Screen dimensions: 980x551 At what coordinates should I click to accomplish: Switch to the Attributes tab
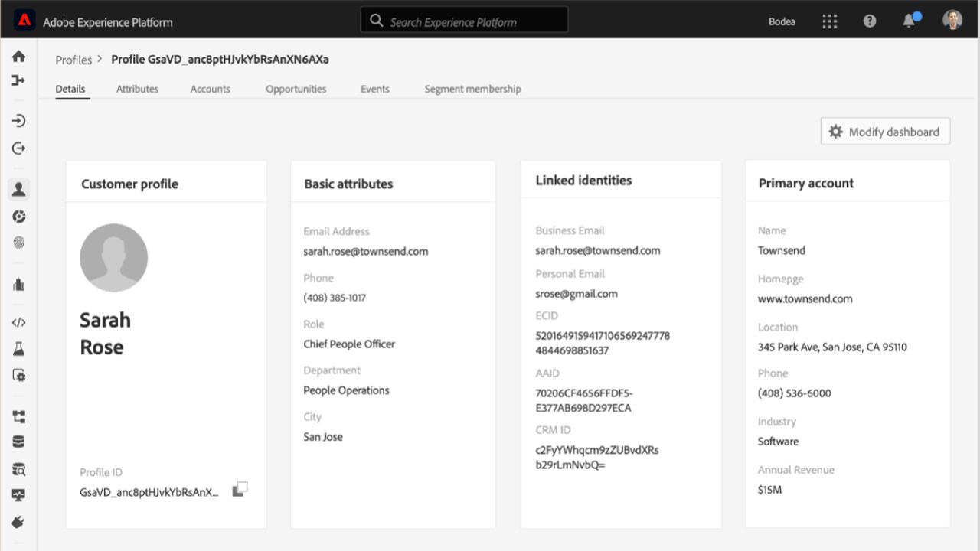point(137,89)
